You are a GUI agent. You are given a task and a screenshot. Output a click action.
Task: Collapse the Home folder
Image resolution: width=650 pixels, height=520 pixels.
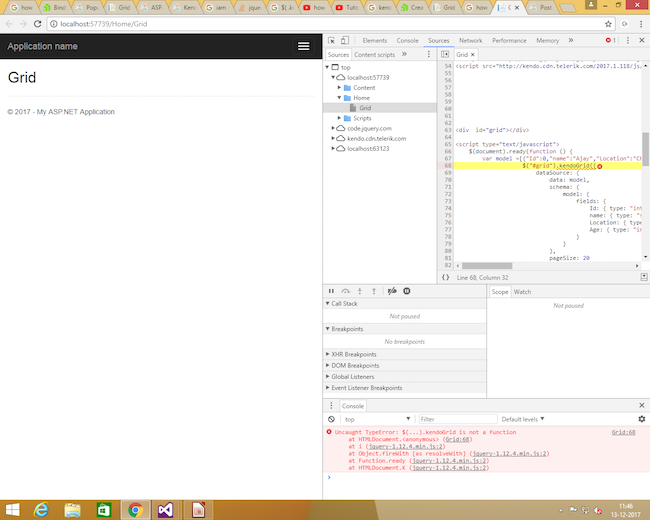(339, 98)
